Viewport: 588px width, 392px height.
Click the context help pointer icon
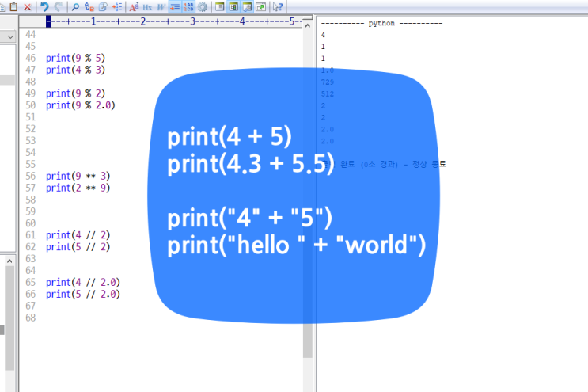(x=277, y=6)
